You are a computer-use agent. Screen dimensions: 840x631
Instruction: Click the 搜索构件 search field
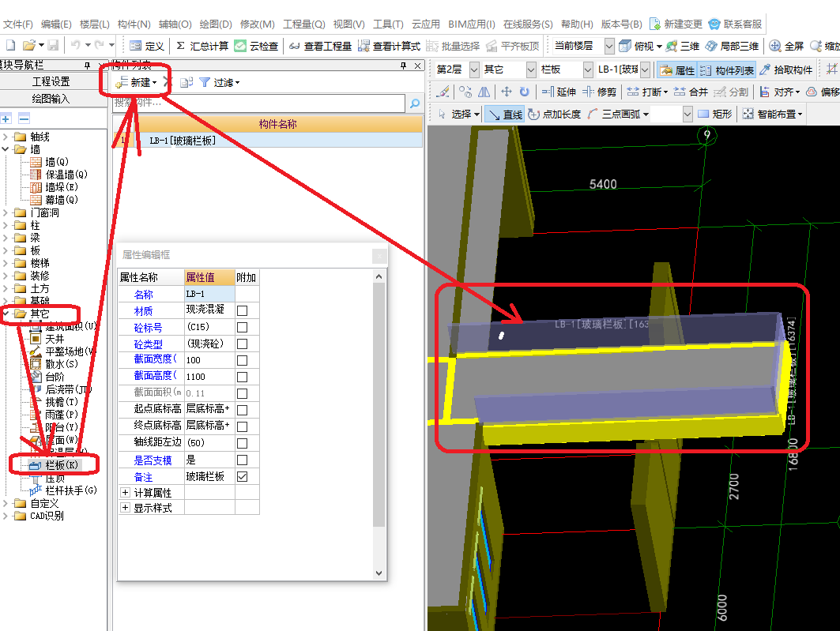(x=258, y=103)
